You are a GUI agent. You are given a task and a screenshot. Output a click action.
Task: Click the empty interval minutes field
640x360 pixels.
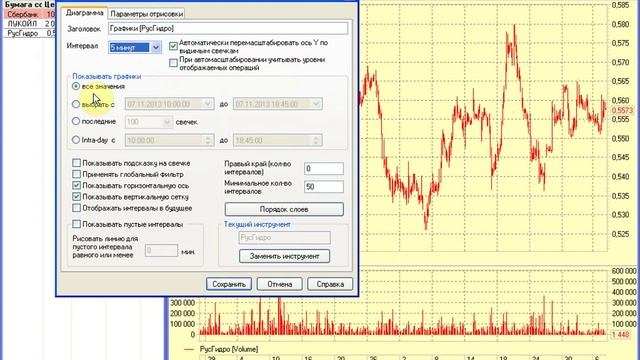[161, 251]
